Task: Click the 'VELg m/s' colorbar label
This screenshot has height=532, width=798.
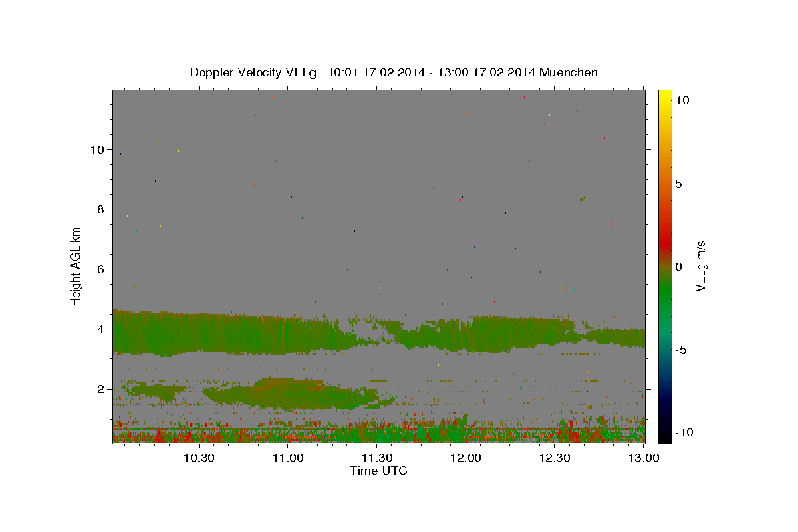Action: tap(700, 266)
